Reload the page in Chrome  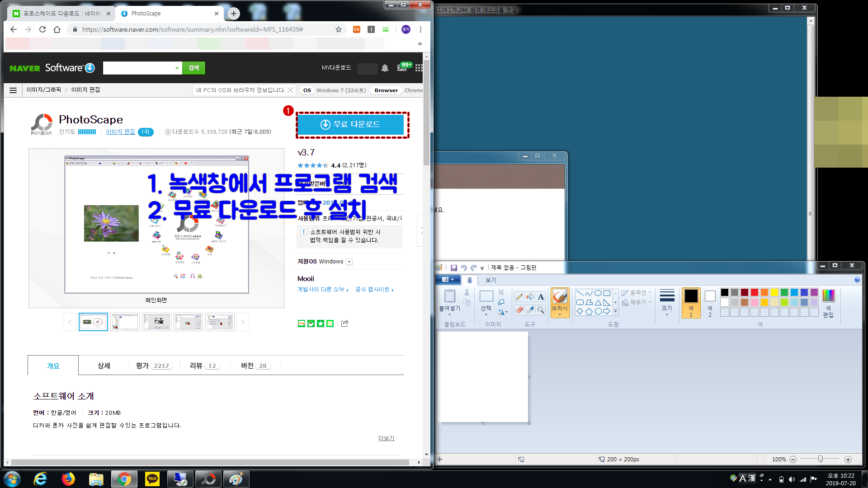pyautogui.click(x=42, y=29)
